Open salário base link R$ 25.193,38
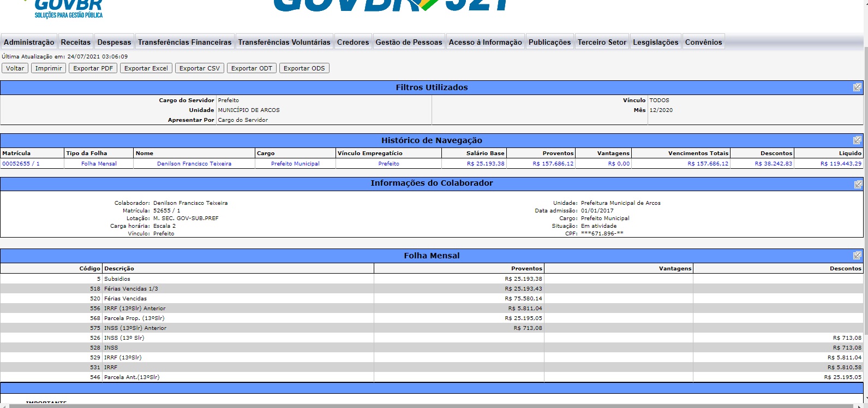The width and height of the screenshot is (868, 408). [x=486, y=163]
